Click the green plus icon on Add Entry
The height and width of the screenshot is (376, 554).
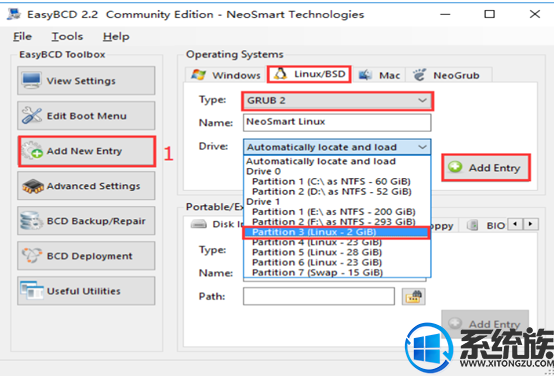coord(456,167)
